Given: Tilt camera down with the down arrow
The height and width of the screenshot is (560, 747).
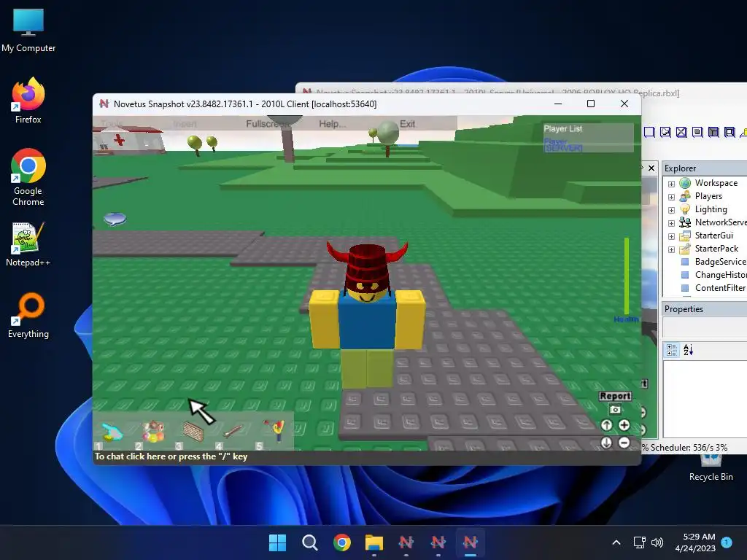Looking at the screenshot, I should pyautogui.click(x=606, y=443).
